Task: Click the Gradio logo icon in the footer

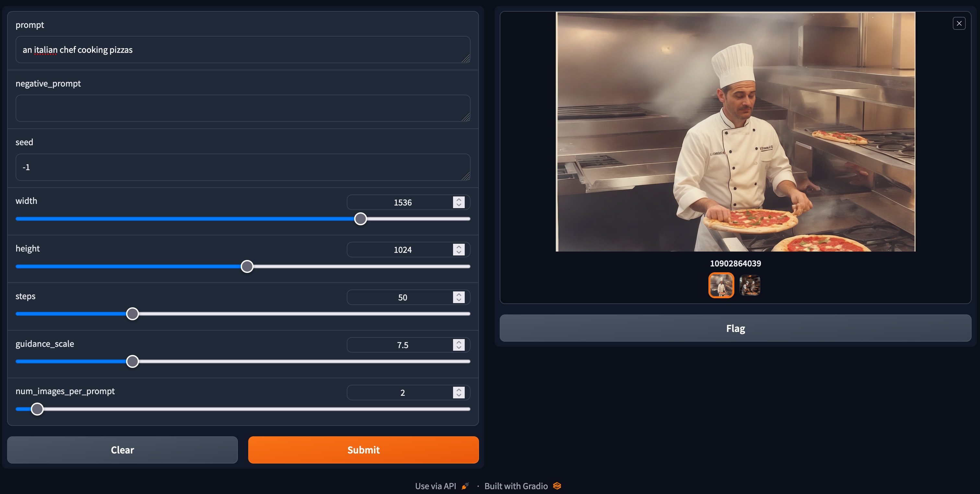Action: point(557,486)
